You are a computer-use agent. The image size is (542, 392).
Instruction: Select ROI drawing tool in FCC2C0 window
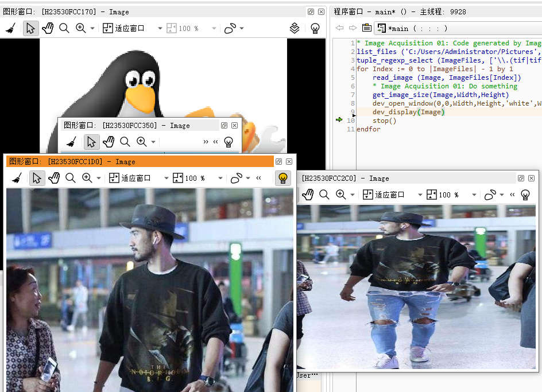(490, 195)
